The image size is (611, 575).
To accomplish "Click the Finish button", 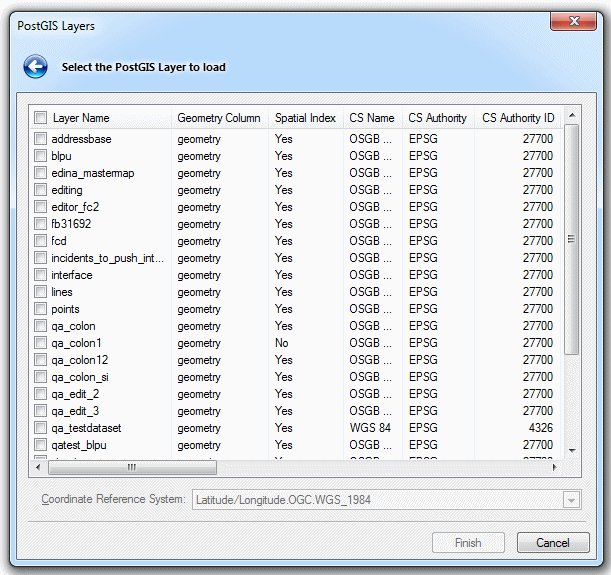I will coord(468,543).
